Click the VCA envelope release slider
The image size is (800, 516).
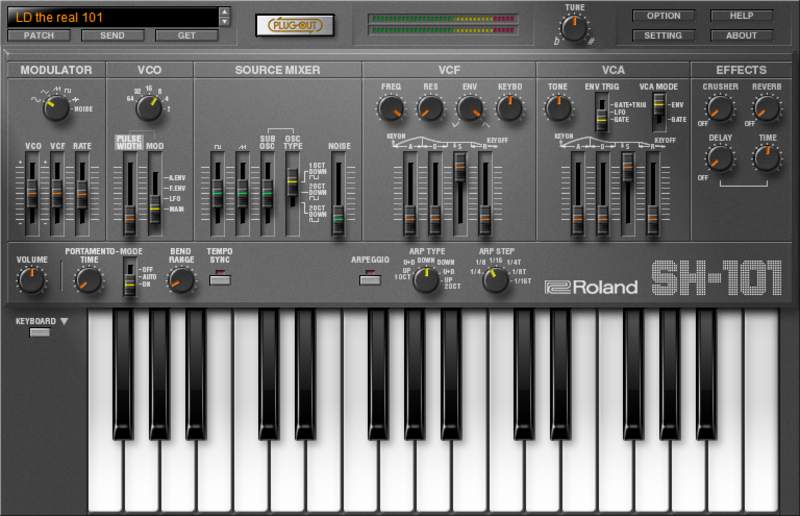(x=653, y=194)
